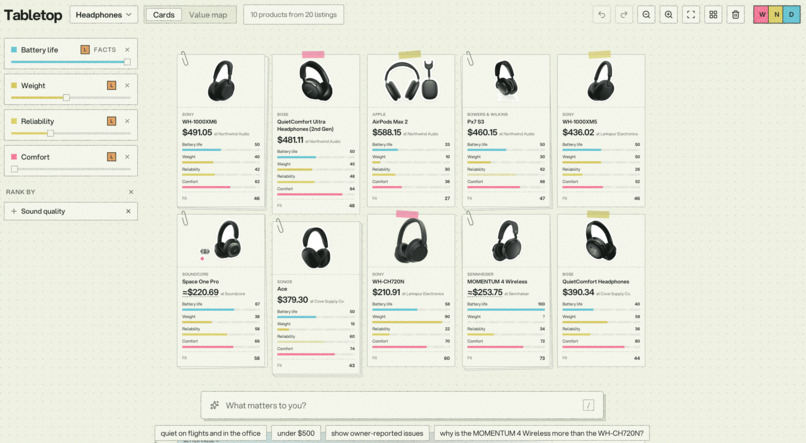The width and height of the screenshot is (806, 443).
Task: Remove the Weight criterion
Action: [x=127, y=85]
